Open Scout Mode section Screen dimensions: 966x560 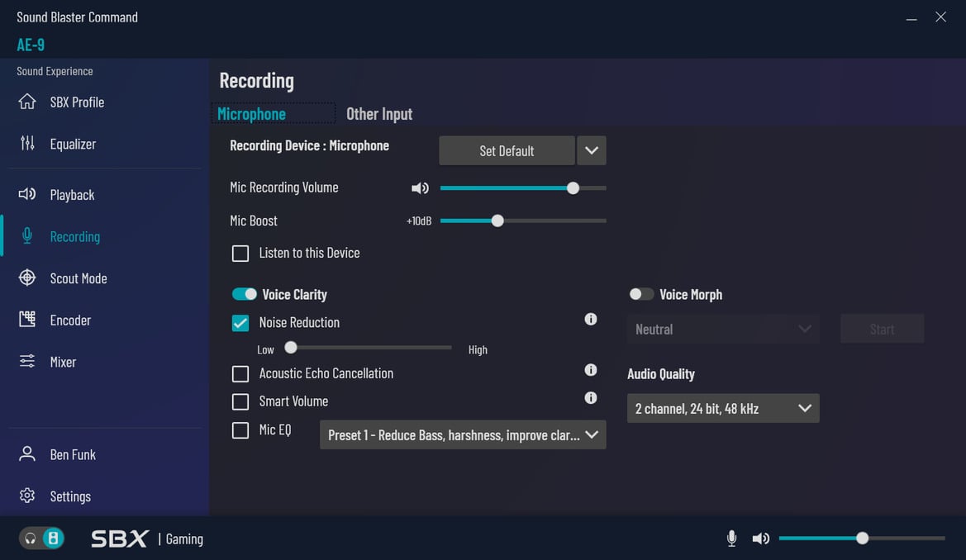pos(79,278)
